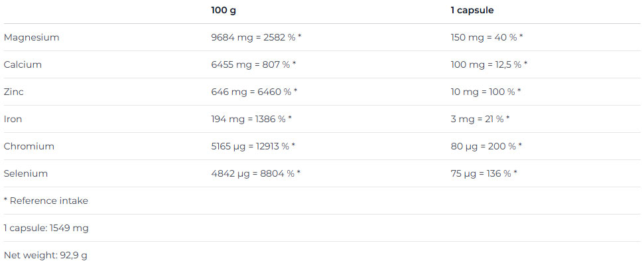Click the '* Reference intake' footnote

point(46,201)
